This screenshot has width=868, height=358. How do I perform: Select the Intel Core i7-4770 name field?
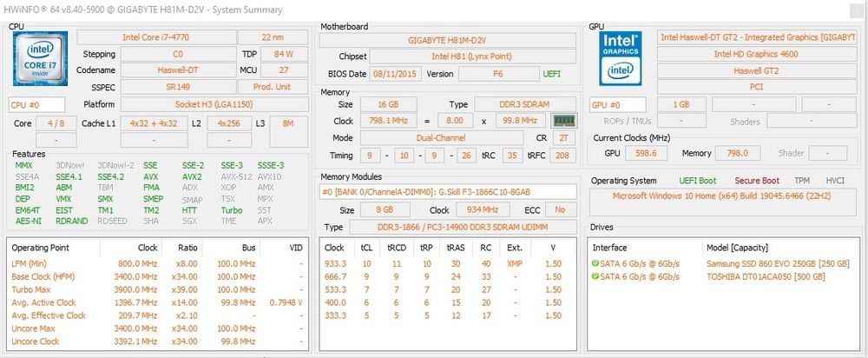156,37
